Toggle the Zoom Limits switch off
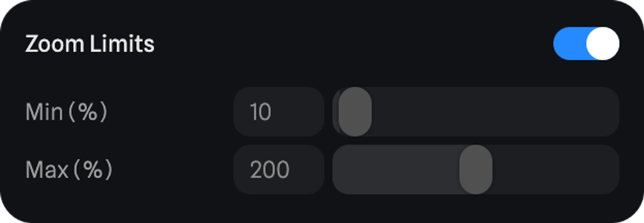The width and height of the screenshot is (644, 223). coord(586,44)
